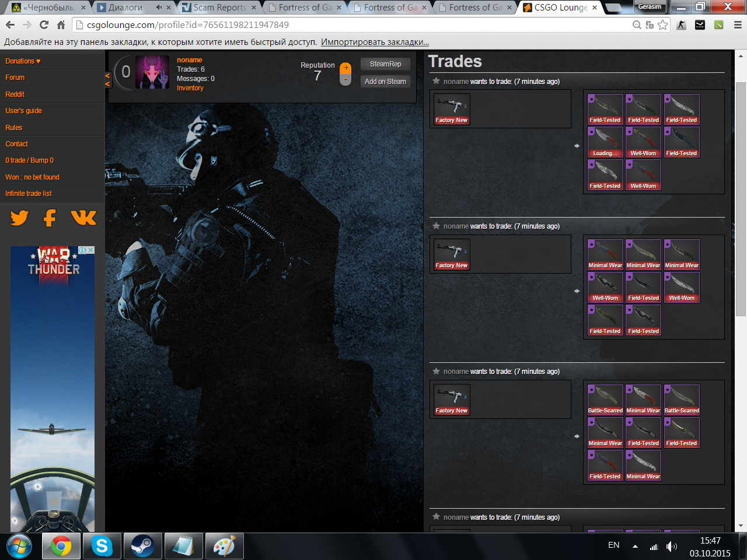
Task: Click the Add on Steam button
Action: tap(385, 82)
